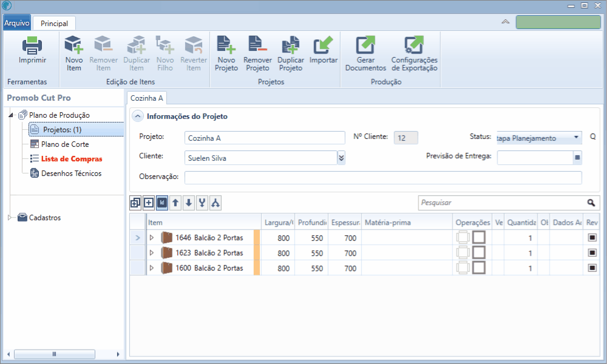Click Novo Projeto in the ribbon
607x364 pixels.
click(x=226, y=45)
